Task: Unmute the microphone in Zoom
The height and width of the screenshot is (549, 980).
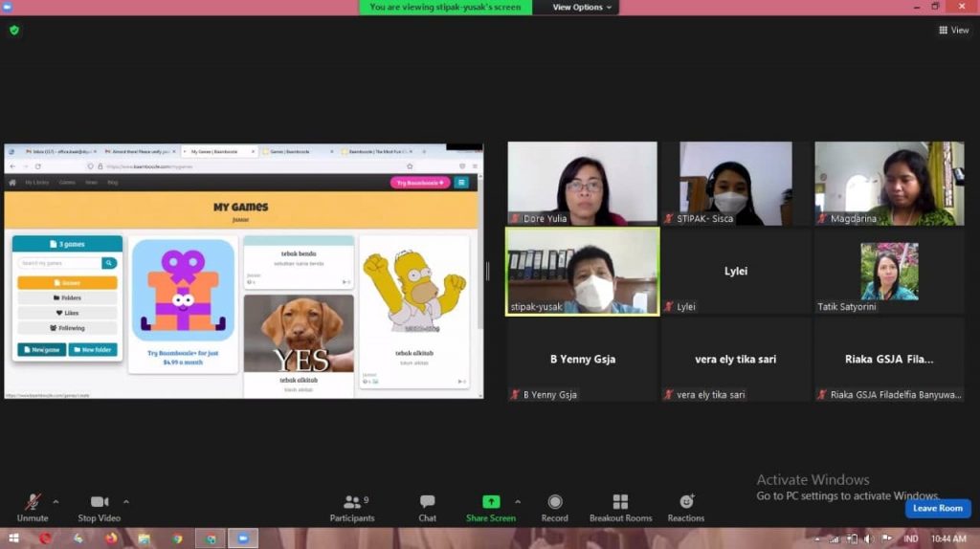Action: pos(33,508)
